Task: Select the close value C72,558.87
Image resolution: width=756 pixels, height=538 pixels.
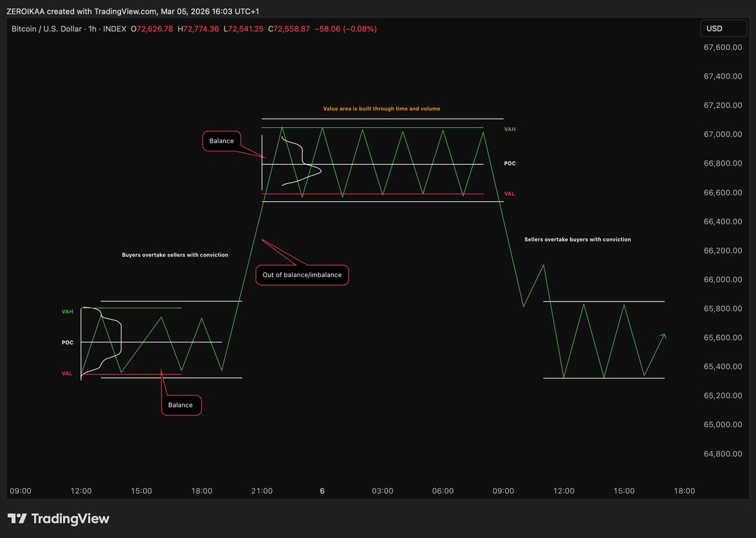Action: (x=289, y=29)
